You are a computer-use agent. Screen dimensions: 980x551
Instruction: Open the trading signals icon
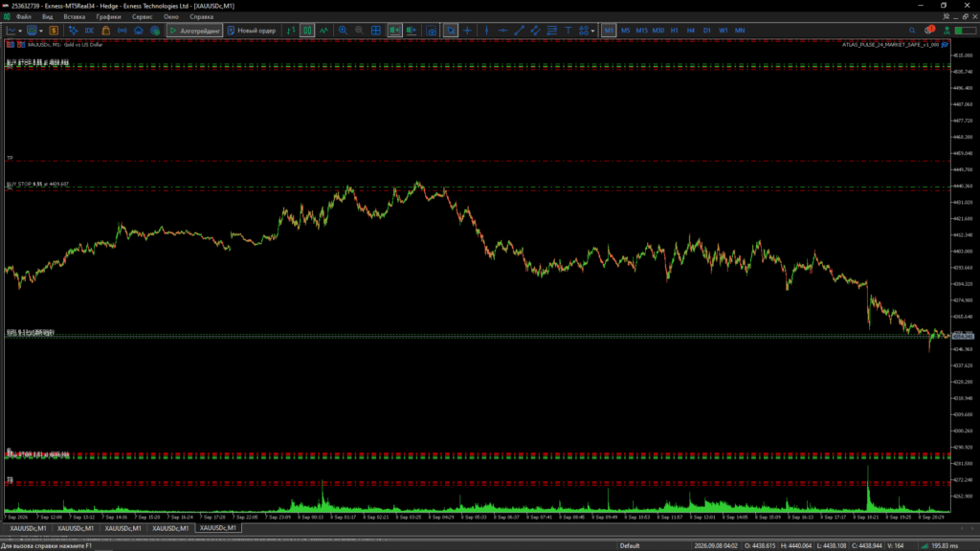tap(122, 31)
